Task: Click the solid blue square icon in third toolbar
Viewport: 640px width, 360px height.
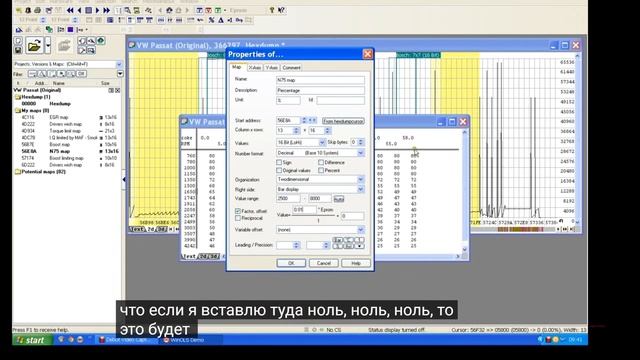Action: (x=70, y=30)
